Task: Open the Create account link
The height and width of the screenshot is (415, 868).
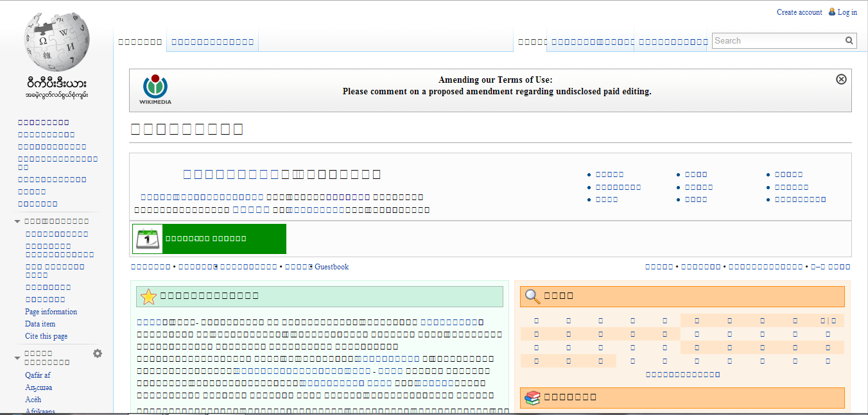Action: coord(799,12)
